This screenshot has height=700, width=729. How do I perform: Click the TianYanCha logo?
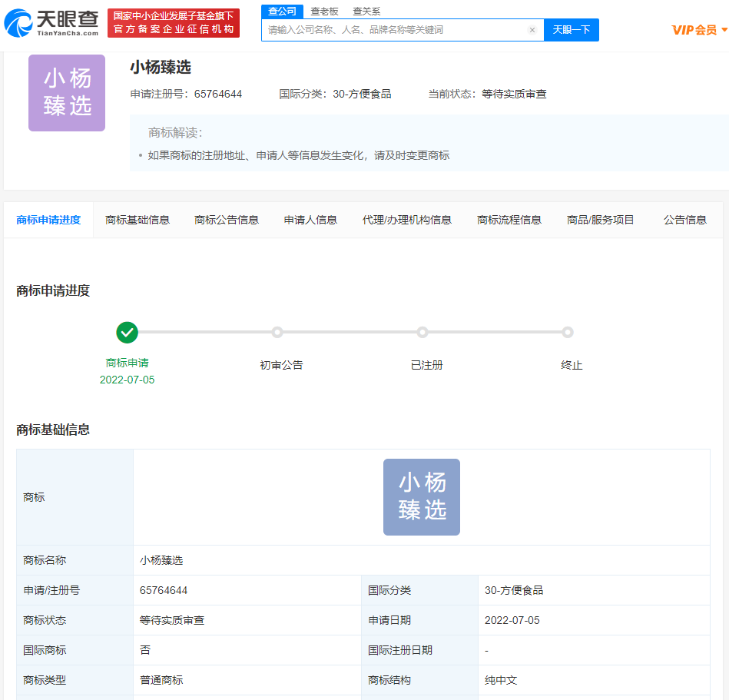point(51,22)
